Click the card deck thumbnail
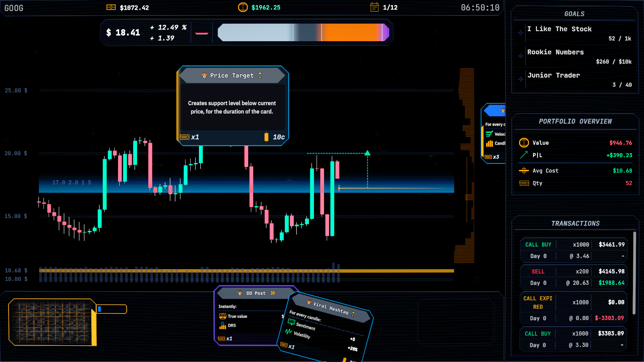Viewport: 644px width, 362px height. [53, 322]
